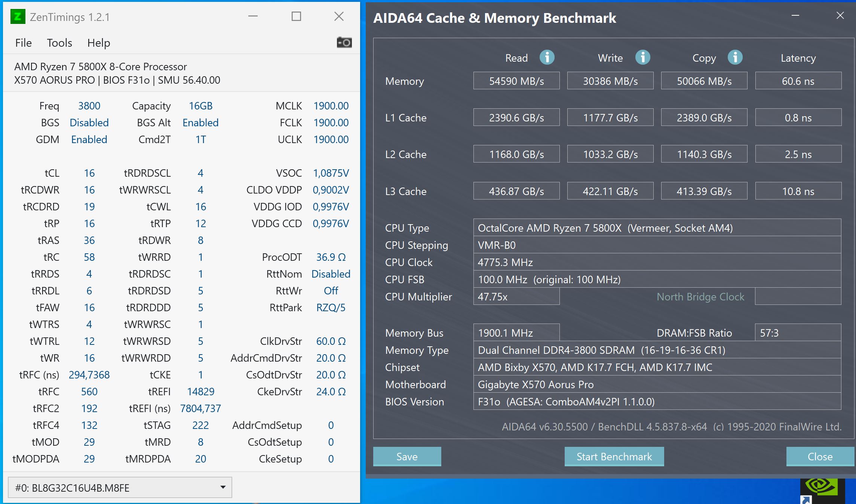The image size is (856, 504).
Task: Click the Write benchmark info icon
Action: coord(642,58)
